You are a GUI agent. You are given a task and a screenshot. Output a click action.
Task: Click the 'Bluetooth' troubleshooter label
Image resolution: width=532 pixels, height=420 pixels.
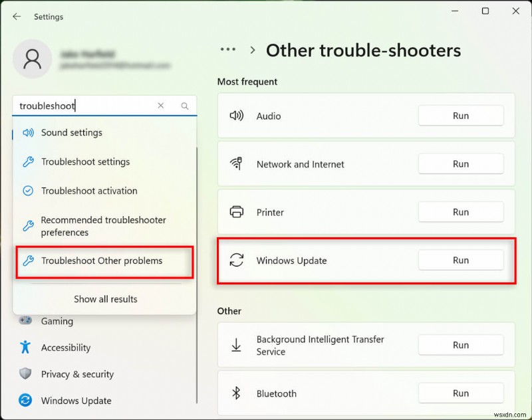277,393
